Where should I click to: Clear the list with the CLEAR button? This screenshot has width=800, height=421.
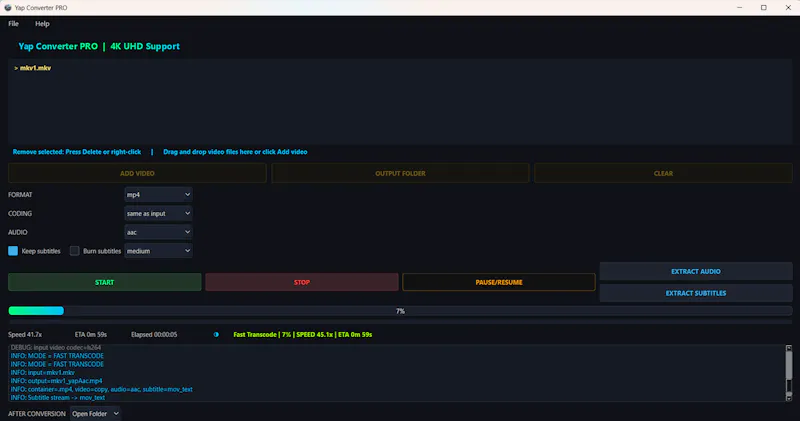point(663,174)
